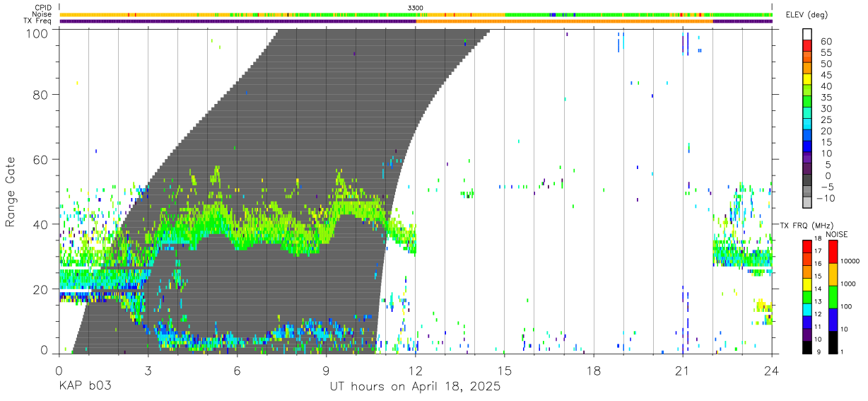This screenshot has height=401, width=868.
Task: Click the 12 tick label on time axis
Action: coord(416,371)
